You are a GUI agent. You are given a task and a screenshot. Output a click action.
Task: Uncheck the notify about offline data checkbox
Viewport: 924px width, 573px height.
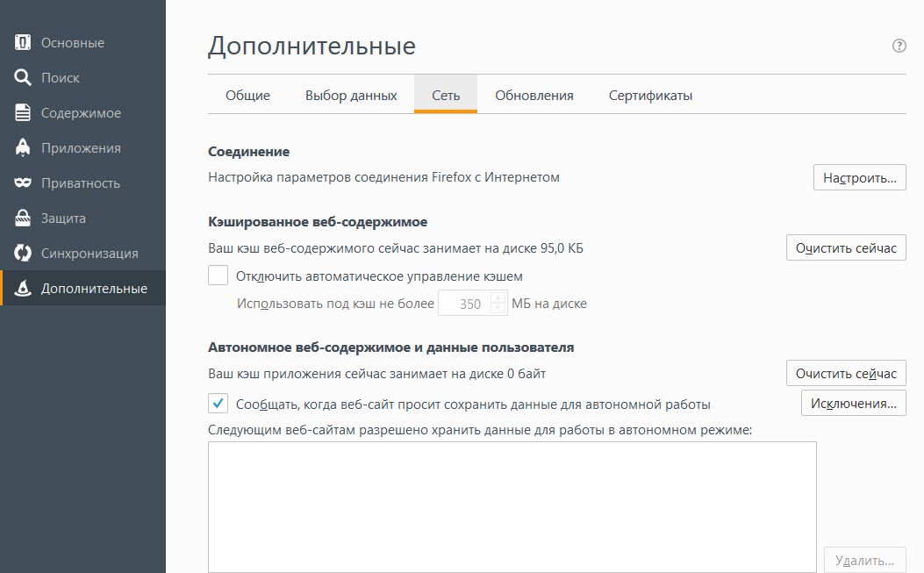pos(218,404)
